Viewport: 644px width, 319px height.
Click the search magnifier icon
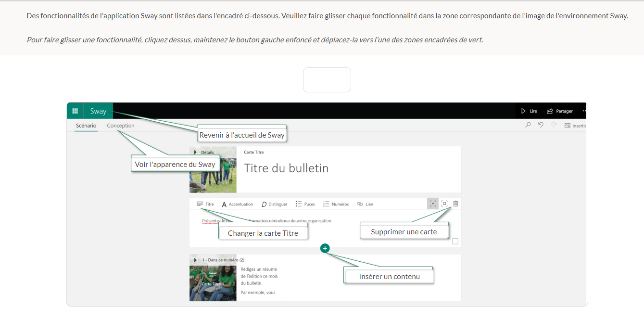(x=528, y=125)
